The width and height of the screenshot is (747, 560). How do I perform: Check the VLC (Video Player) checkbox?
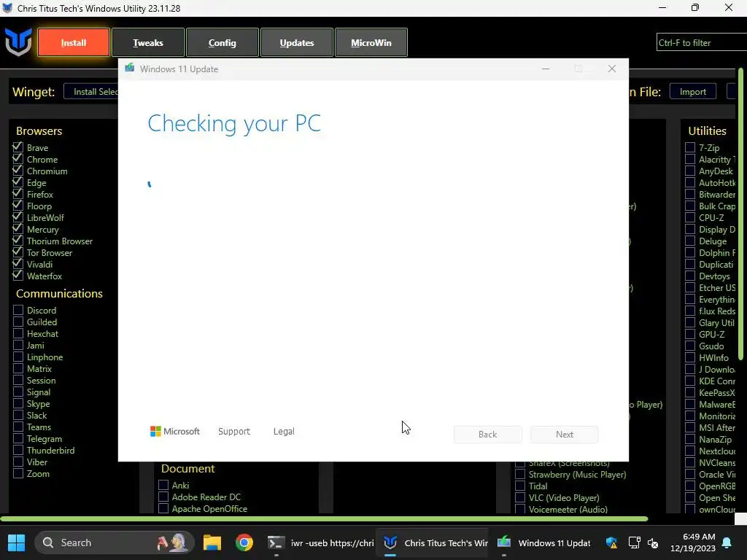coord(520,497)
